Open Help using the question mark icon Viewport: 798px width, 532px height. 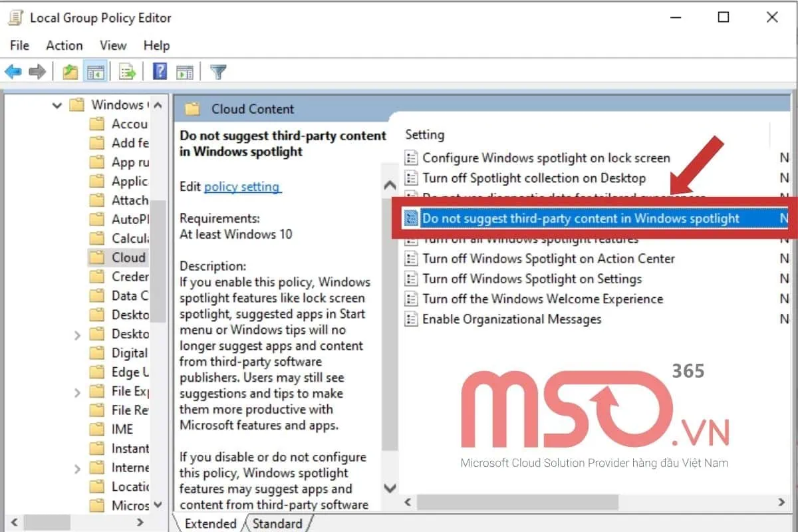[x=159, y=70]
